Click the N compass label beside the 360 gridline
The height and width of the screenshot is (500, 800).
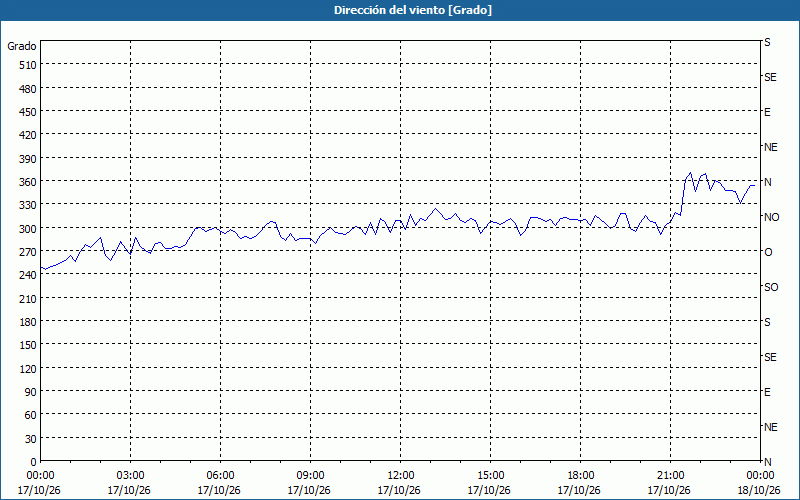click(767, 182)
